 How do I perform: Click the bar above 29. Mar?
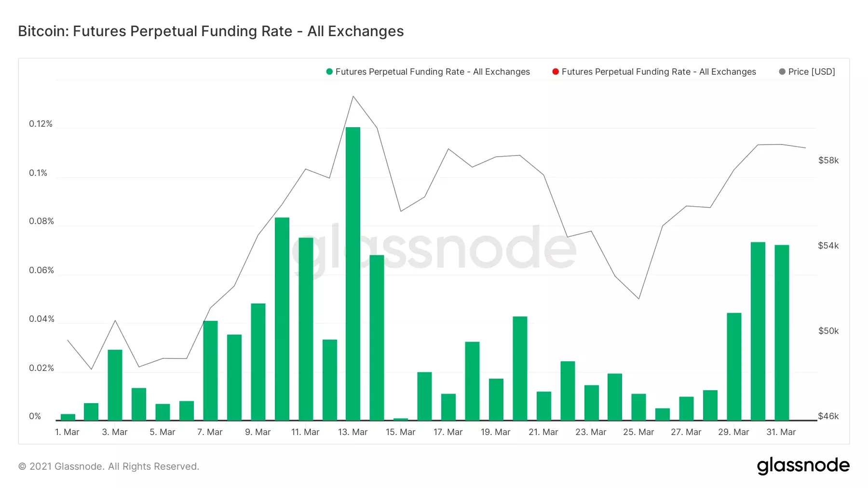pyautogui.click(x=734, y=367)
